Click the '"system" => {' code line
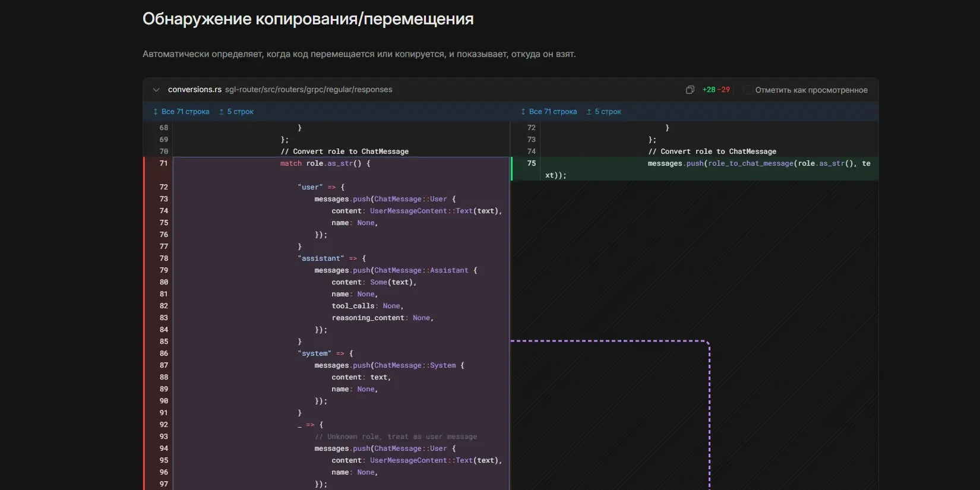Image resolution: width=980 pixels, height=490 pixels. point(325,353)
